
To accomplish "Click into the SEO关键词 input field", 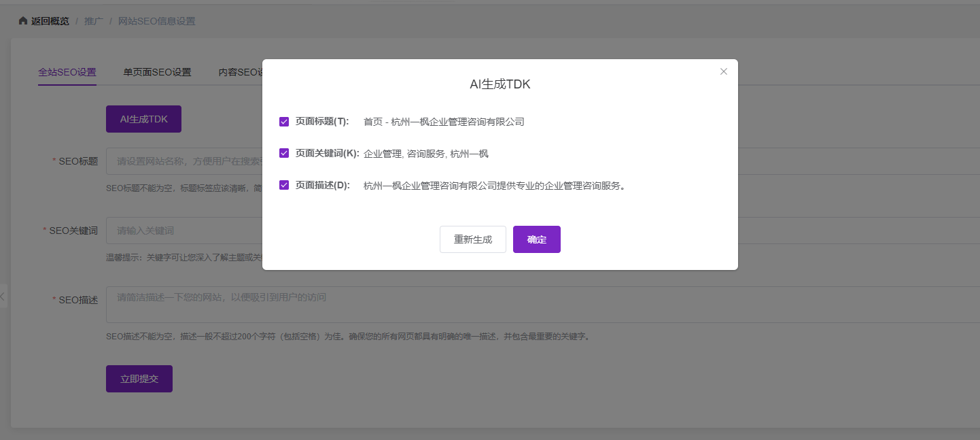I will point(183,231).
